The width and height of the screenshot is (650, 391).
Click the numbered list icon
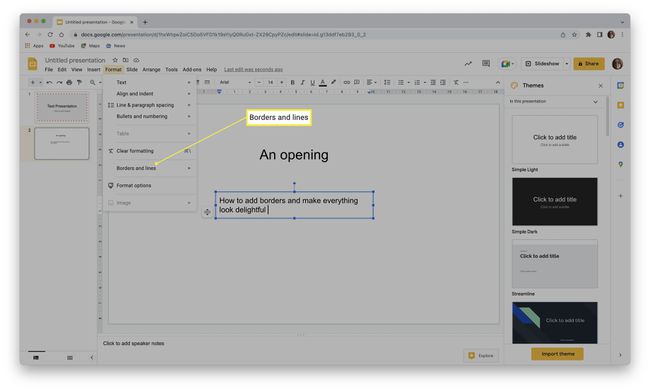[417, 83]
